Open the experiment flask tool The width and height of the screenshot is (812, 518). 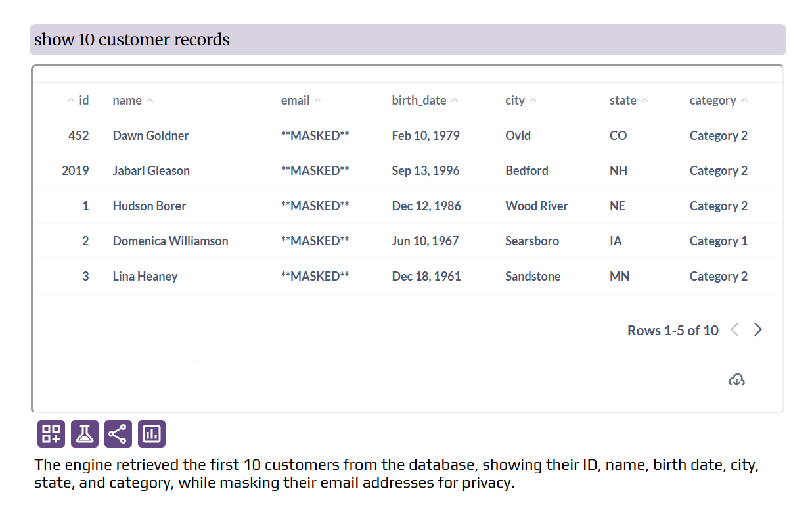[84, 433]
